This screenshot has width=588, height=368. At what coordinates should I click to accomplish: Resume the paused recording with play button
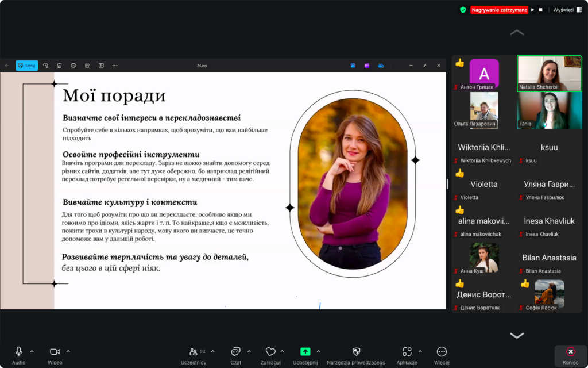(532, 10)
